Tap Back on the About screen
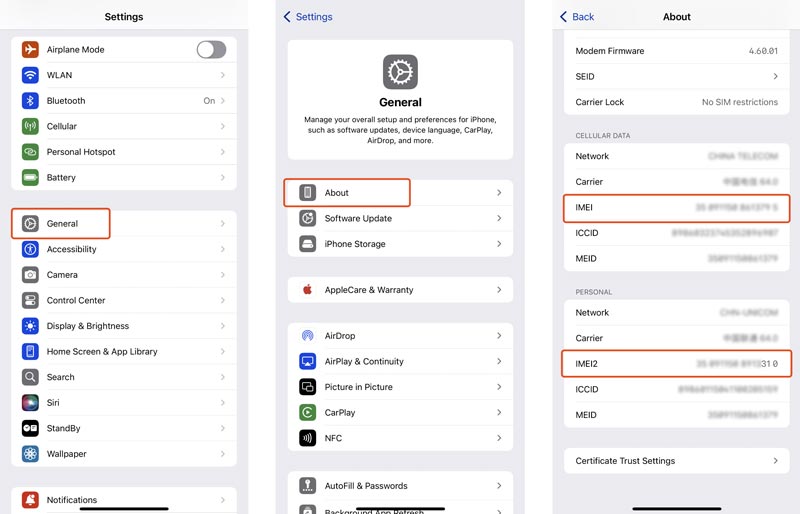 pos(577,17)
